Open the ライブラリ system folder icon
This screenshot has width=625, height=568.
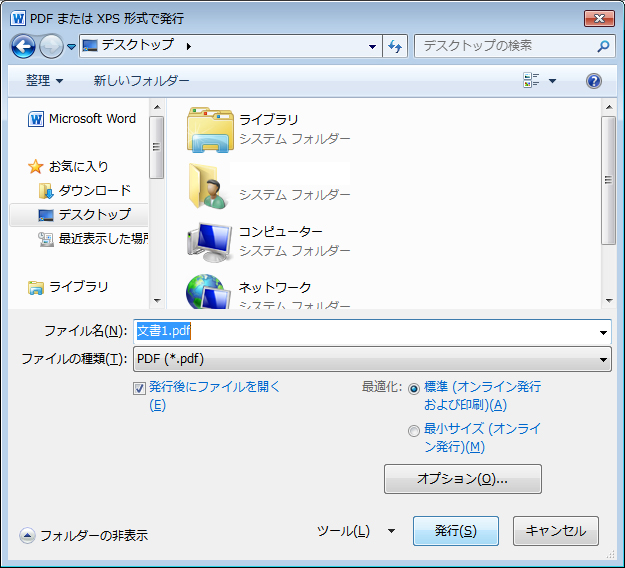tap(208, 128)
